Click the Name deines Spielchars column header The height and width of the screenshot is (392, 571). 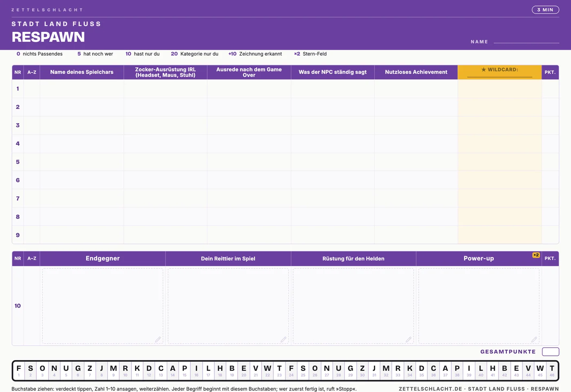point(82,72)
